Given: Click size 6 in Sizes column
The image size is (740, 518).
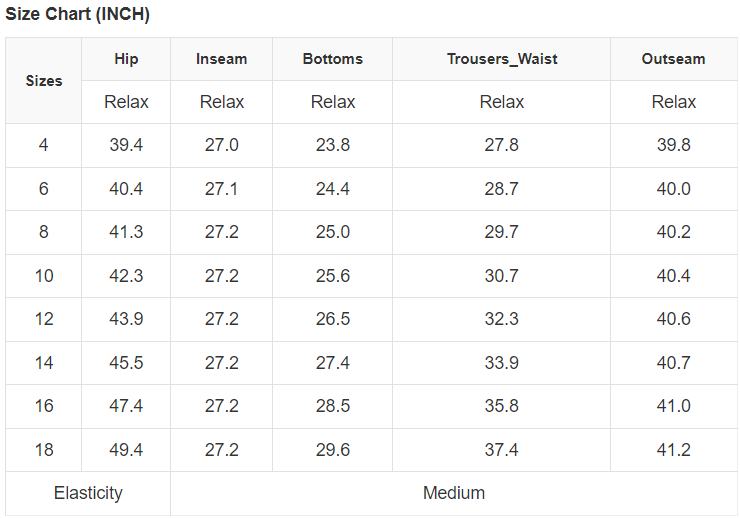Looking at the screenshot, I should pyautogui.click(x=44, y=189).
